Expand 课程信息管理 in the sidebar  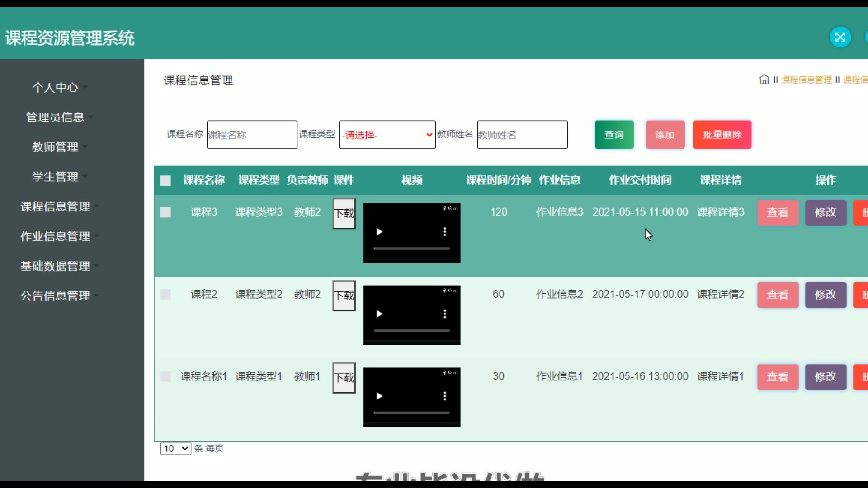55,206
